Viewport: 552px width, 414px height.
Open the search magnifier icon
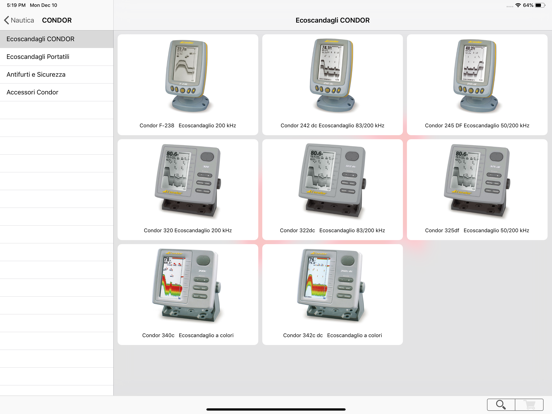(x=501, y=404)
